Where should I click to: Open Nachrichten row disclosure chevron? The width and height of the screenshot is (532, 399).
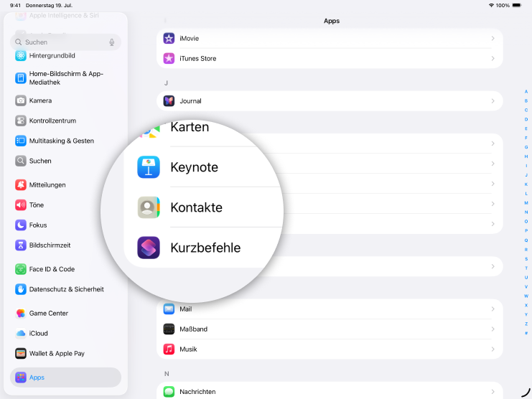coord(493,391)
